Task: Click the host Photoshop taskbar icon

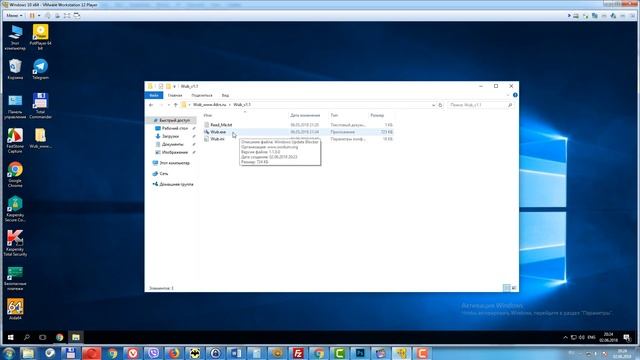Action: (x=360, y=353)
